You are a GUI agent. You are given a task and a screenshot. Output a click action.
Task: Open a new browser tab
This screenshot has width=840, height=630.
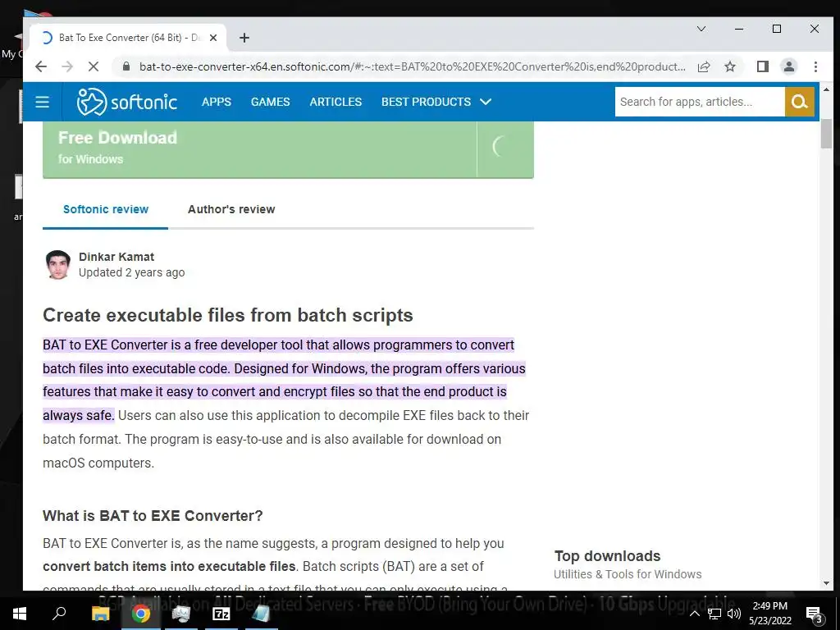(244, 38)
